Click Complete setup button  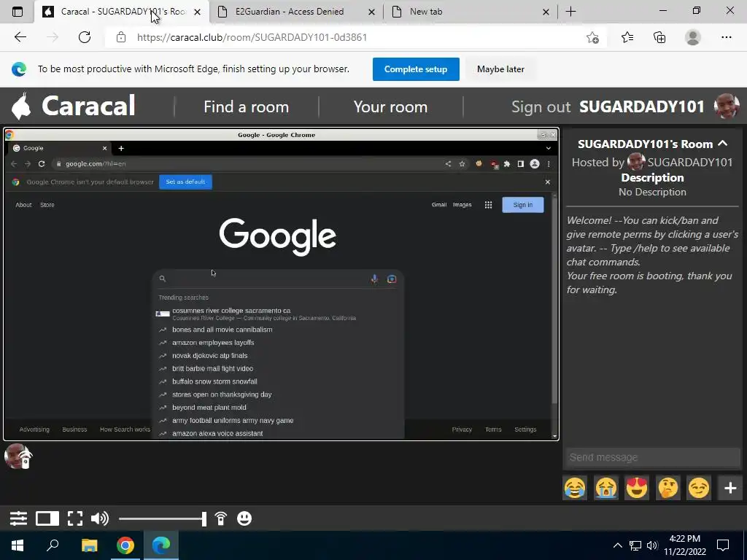pos(416,69)
